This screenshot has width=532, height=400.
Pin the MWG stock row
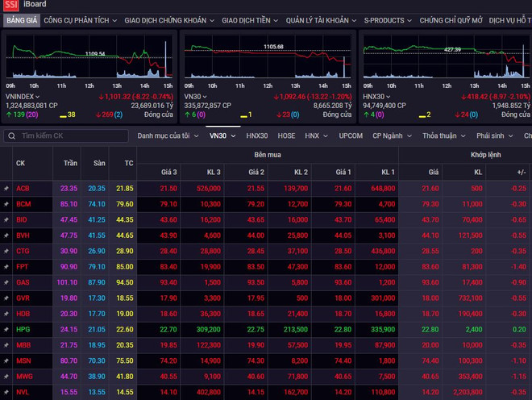coord(6,376)
